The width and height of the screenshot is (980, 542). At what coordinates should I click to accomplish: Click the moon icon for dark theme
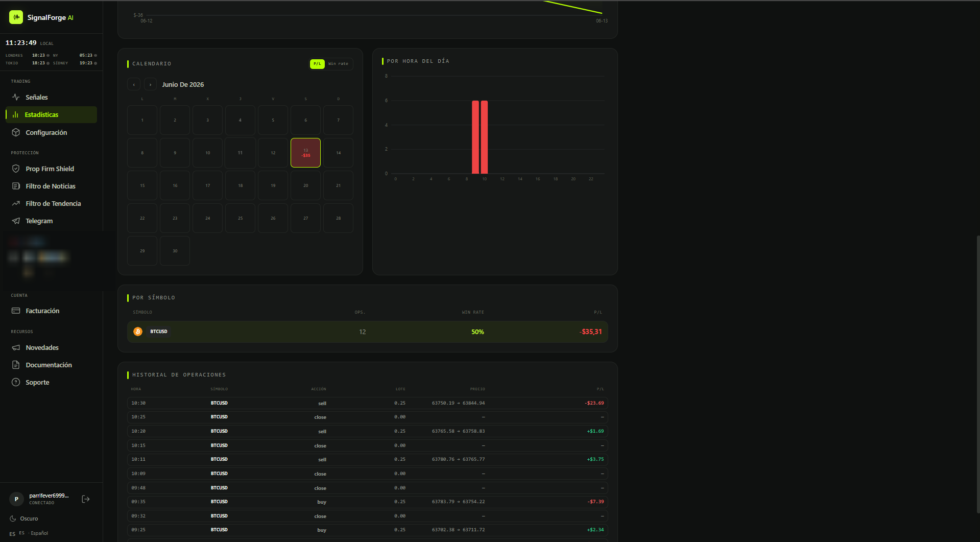pos(13,519)
